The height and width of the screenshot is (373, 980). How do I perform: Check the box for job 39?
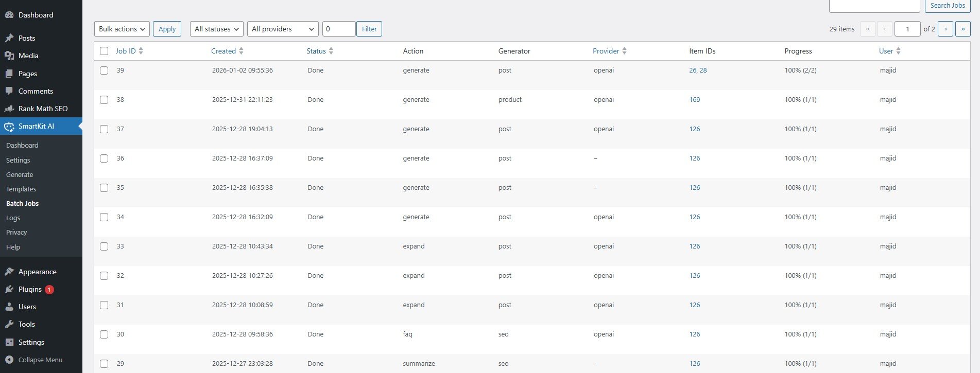(104, 70)
